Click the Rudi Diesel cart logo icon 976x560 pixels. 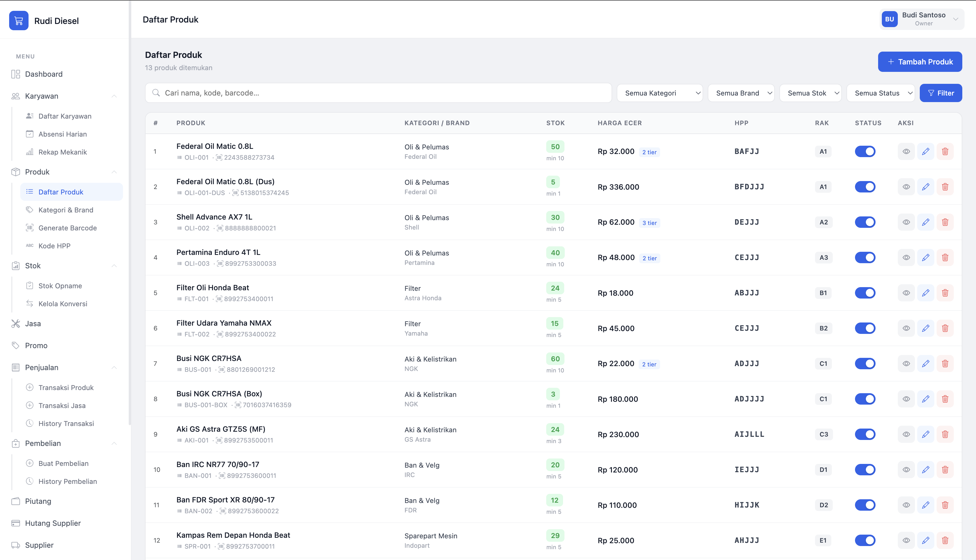(x=19, y=21)
